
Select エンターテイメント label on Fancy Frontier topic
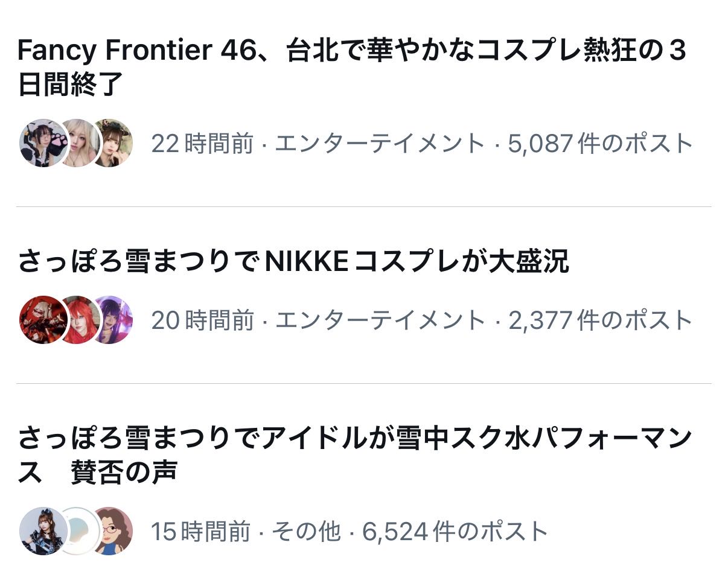[x=380, y=144]
